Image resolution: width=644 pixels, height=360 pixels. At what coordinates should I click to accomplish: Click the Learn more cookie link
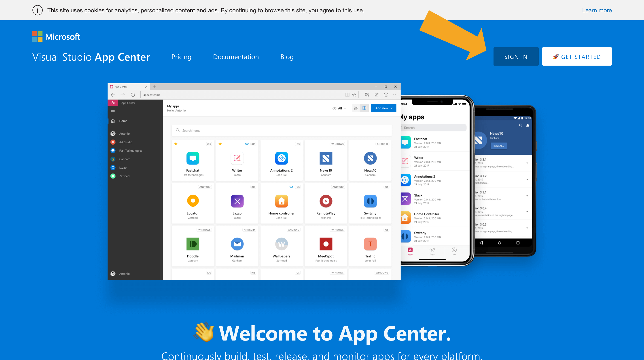pos(596,10)
